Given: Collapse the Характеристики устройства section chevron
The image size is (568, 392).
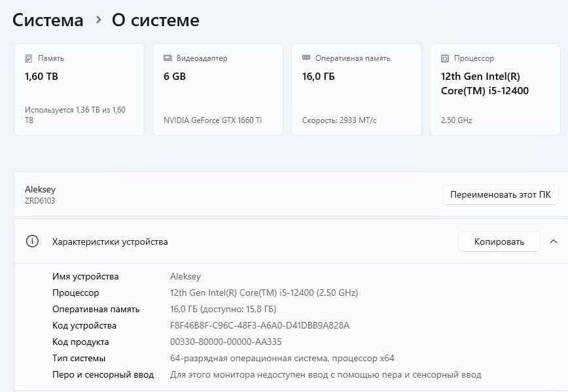Looking at the screenshot, I should [554, 241].
